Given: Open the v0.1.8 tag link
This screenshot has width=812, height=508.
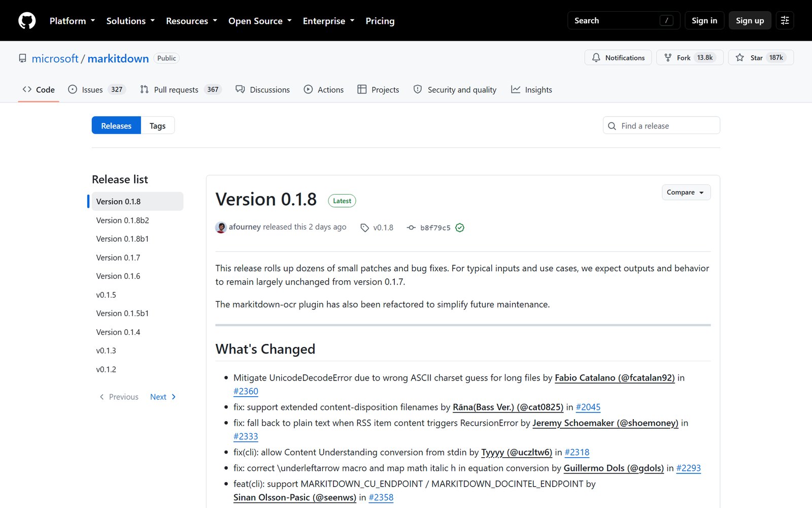Looking at the screenshot, I should click(x=377, y=228).
